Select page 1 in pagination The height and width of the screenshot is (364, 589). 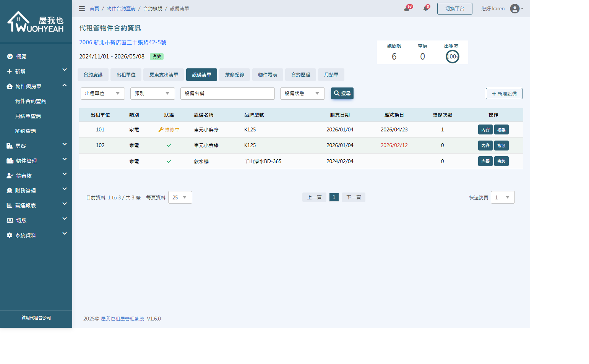click(x=334, y=197)
